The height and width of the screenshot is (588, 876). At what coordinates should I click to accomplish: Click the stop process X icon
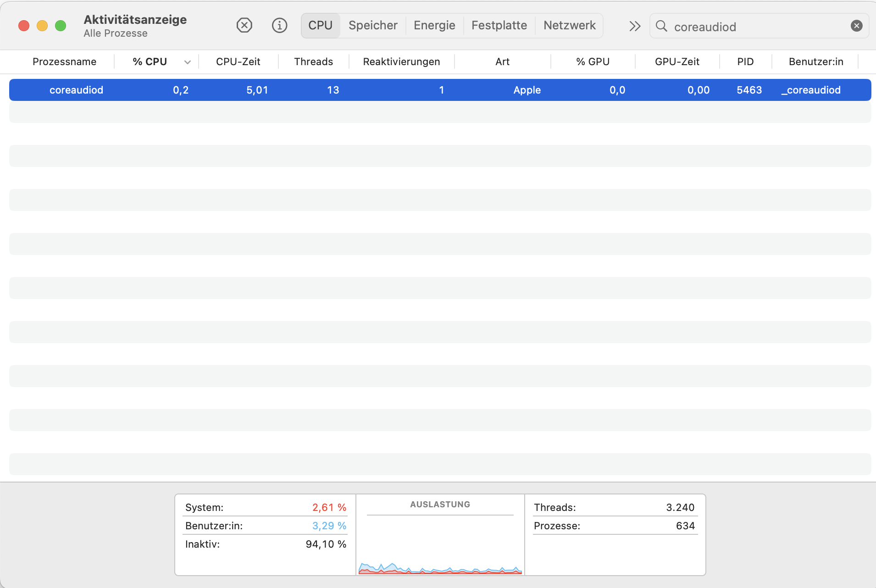click(x=244, y=25)
